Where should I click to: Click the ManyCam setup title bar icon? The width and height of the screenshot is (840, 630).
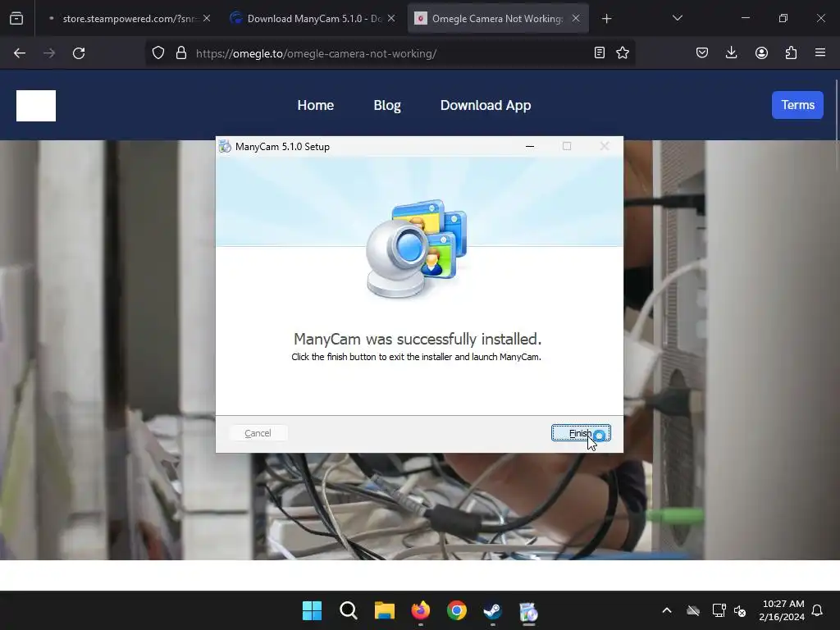[x=225, y=146]
